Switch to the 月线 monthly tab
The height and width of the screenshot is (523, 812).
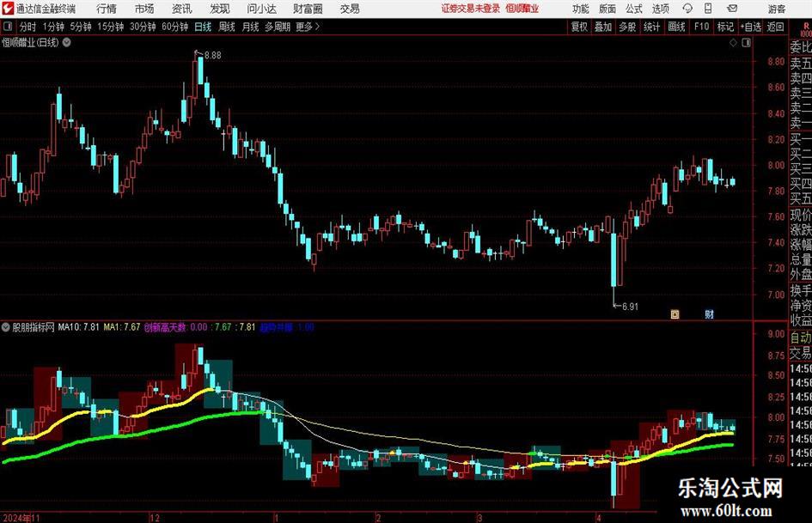[250, 27]
